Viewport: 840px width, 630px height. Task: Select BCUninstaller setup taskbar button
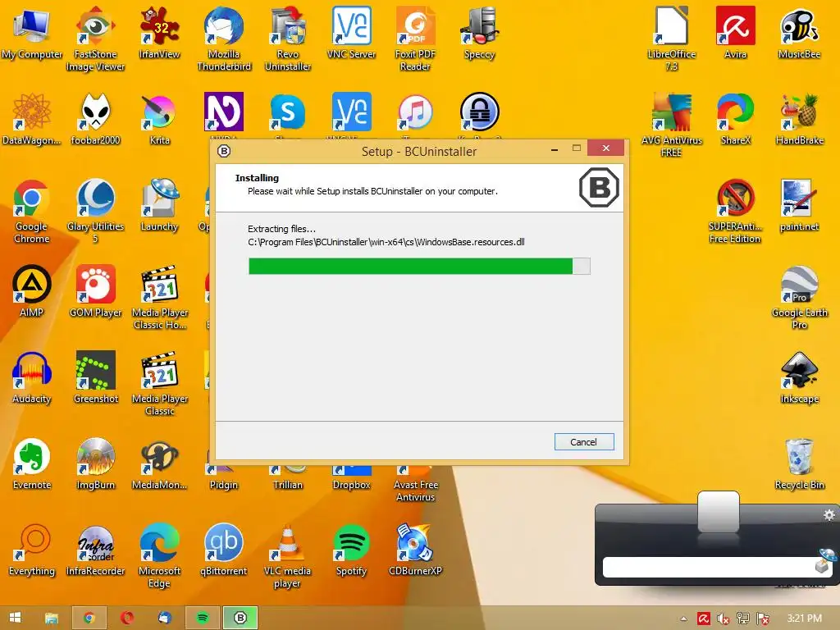coord(240,618)
